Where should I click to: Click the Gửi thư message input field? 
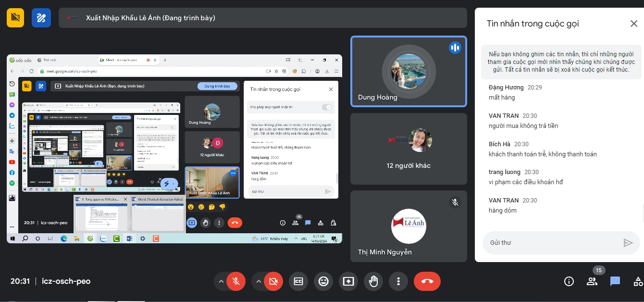553,243
